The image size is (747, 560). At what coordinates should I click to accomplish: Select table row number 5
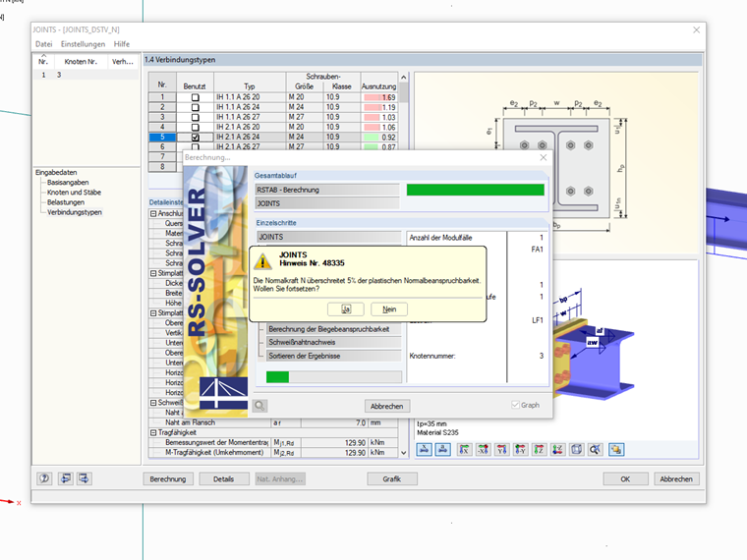(162, 138)
